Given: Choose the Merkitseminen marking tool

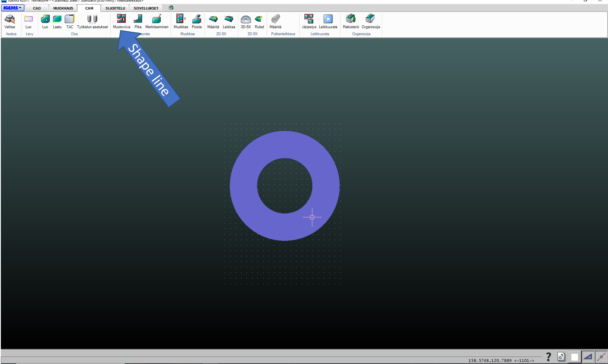Looking at the screenshot, I should pos(157,21).
